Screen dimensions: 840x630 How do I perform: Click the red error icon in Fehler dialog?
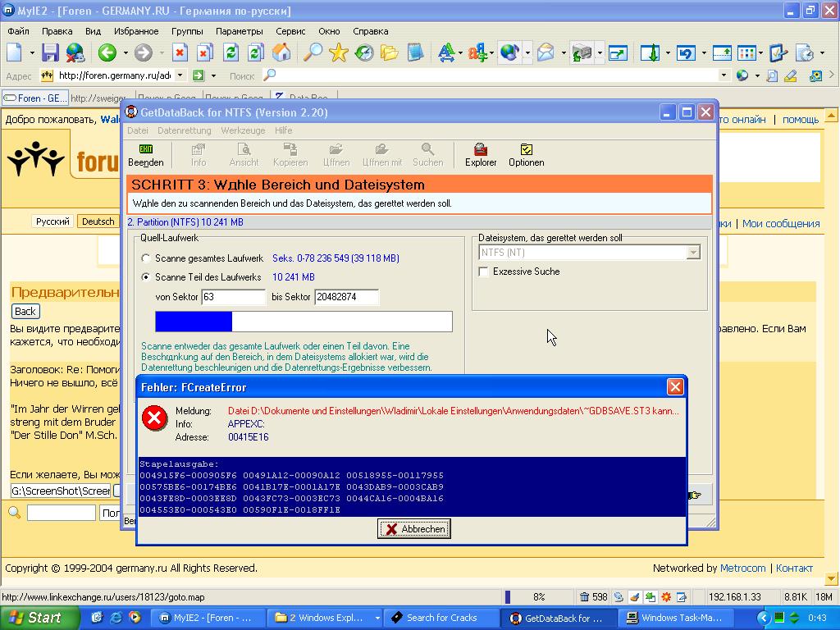(x=154, y=418)
